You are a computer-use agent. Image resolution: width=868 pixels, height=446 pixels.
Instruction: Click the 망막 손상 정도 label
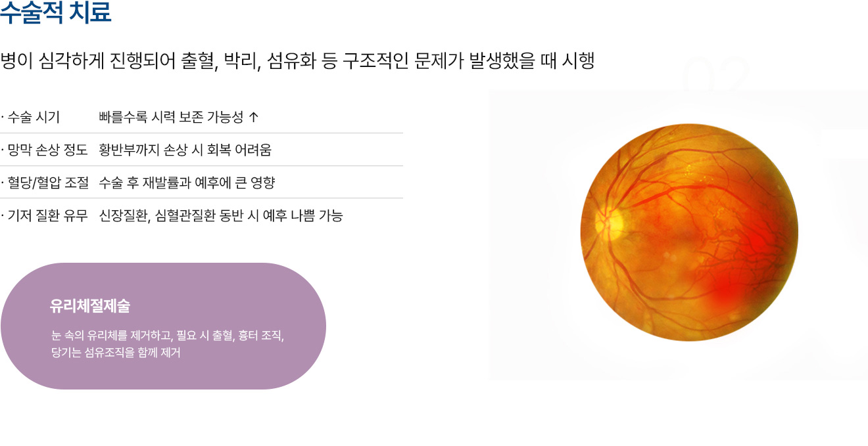[x=46, y=150]
